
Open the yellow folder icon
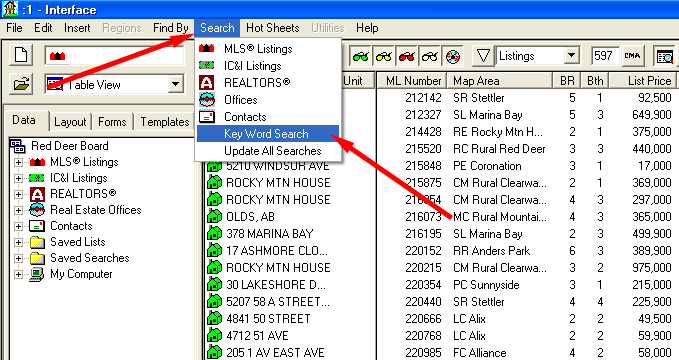point(21,84)
